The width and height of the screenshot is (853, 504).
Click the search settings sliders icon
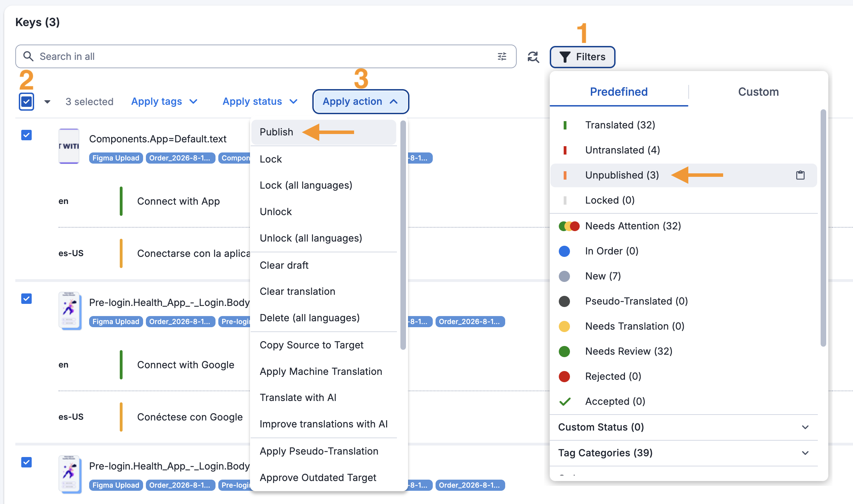click(x=502, y=56)
